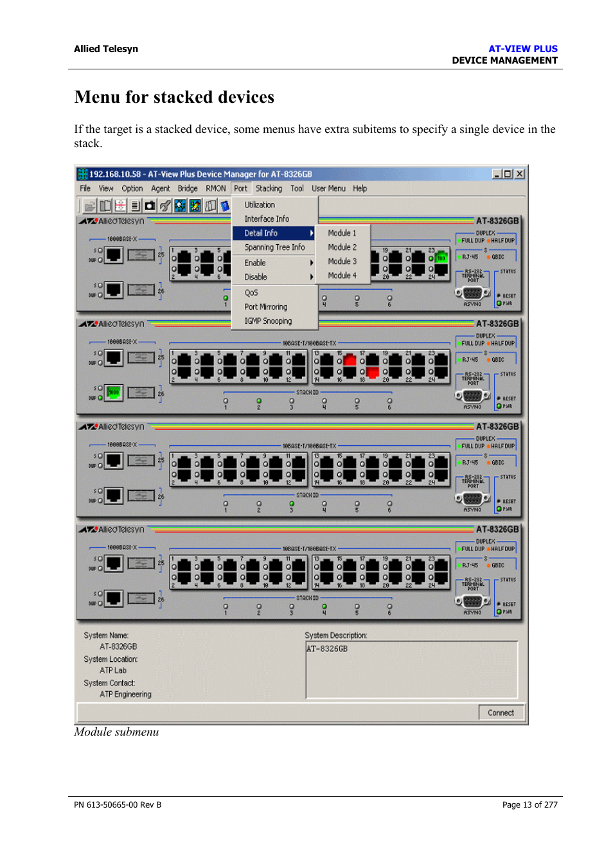This screenshot has height=868, width=613.
Task: Click the open folder toolbar icon
Action: click(x=90, y=206)
